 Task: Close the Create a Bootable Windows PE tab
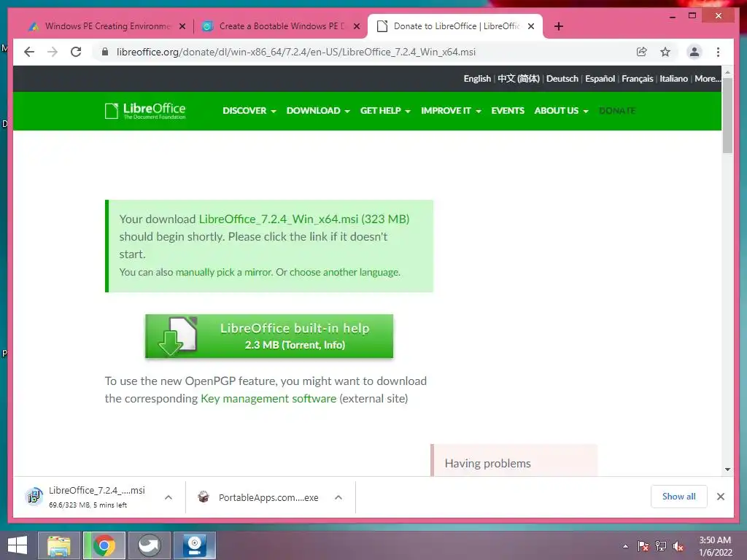point(356,26)
